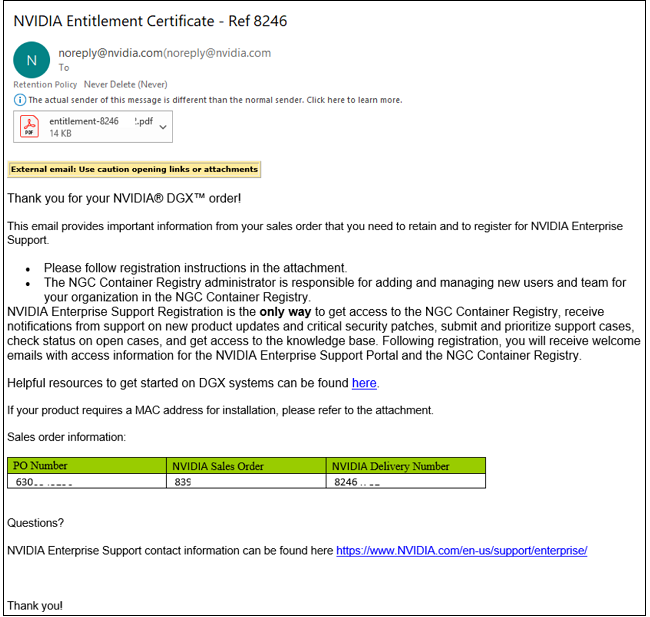The image size is (650, 617).
Task: Click the sales order value cell 835
Action: tap(183, 481)
